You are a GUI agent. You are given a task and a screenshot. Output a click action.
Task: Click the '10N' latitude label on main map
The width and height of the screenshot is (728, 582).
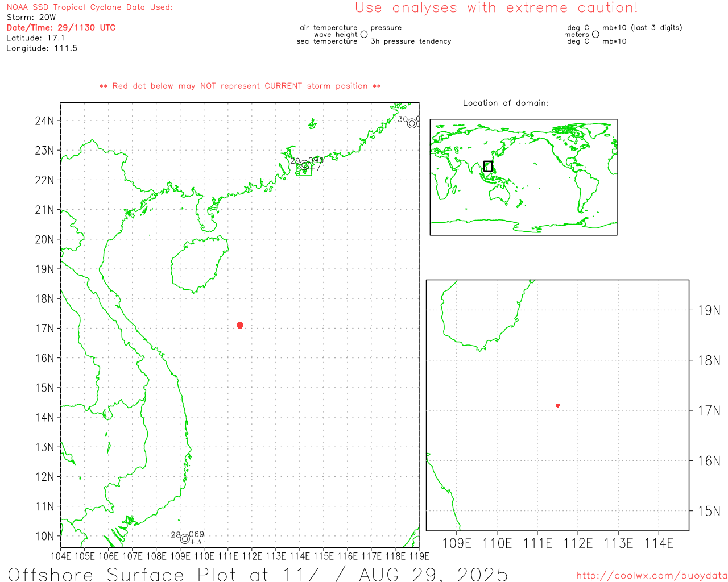coord(44,536)
